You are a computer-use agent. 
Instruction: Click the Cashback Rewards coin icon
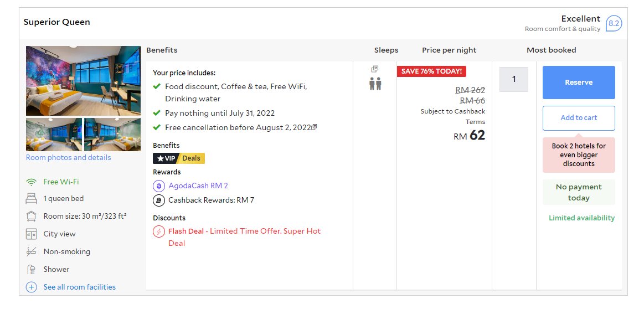(159, 200)
